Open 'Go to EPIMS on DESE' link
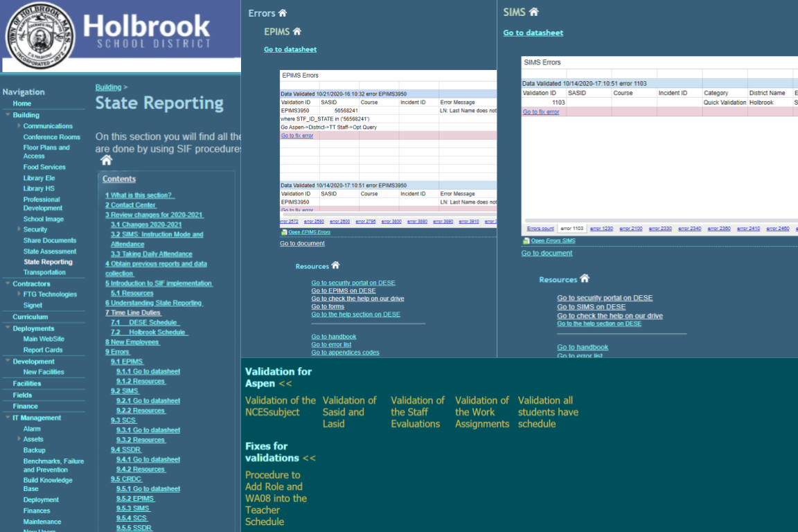Image resolution: width=798 pixels, height=532 pixels. (x=344, y=291)
